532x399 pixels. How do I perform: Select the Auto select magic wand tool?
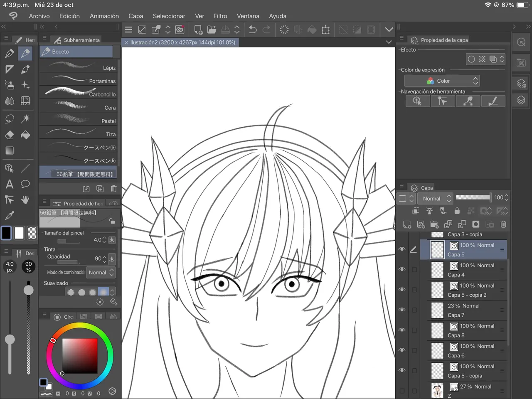pyautogui.click(x=25, y=119)
